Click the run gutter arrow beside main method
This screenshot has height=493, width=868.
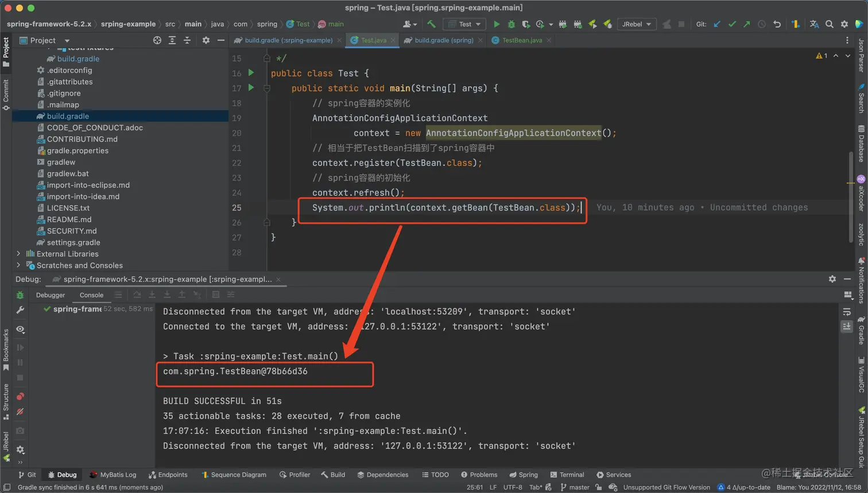point(251,88)
